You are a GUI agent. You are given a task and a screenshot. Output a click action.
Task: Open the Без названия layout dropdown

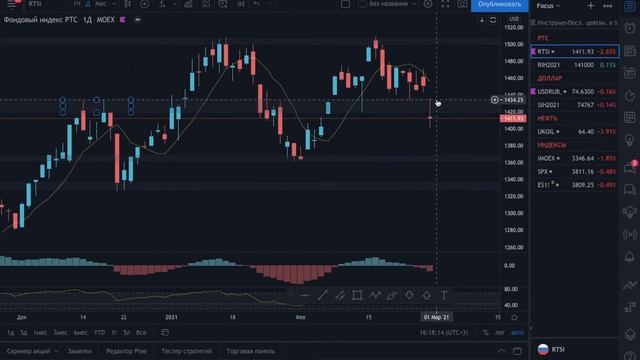[x=388, y=4]
